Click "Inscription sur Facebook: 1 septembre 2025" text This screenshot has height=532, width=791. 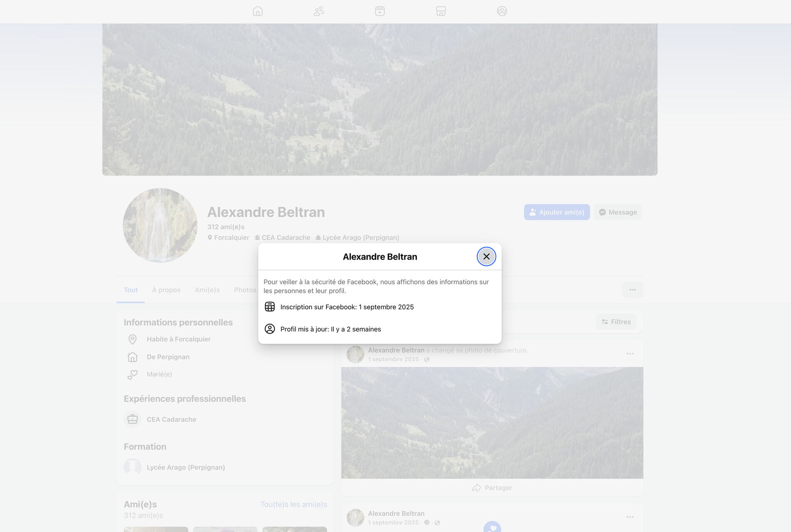tap(347, 307)
